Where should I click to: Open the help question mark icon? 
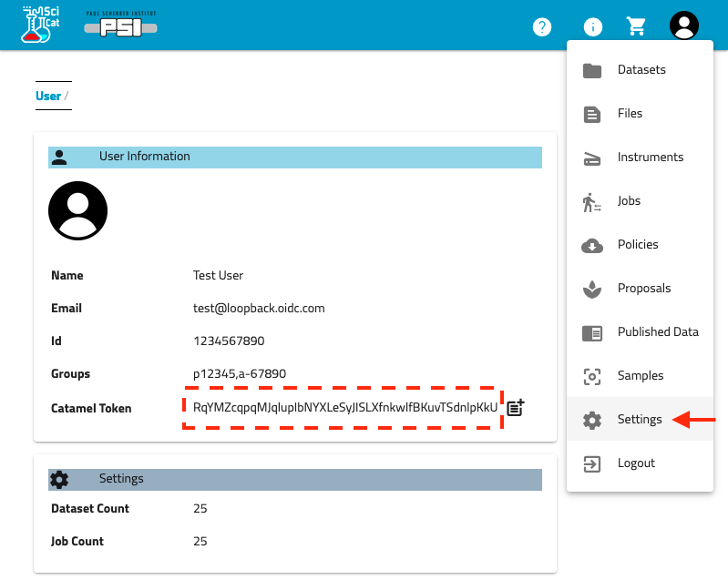pyautogui.click(x=542, y=26)
